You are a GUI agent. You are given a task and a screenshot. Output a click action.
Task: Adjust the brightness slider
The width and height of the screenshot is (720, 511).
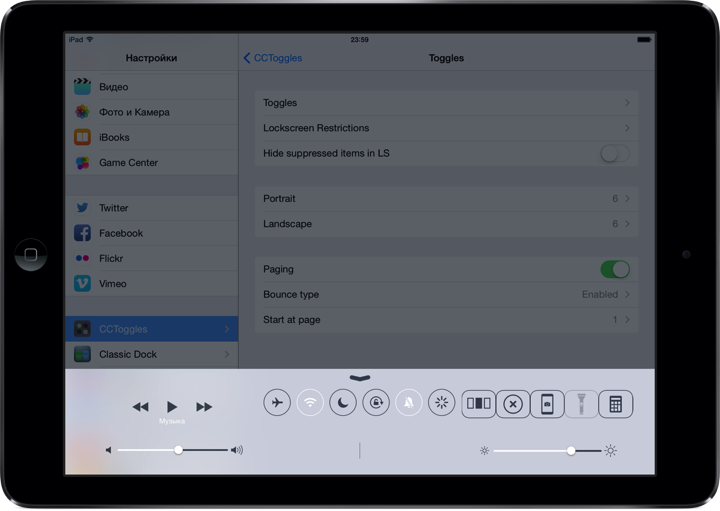tap(571, 451)
